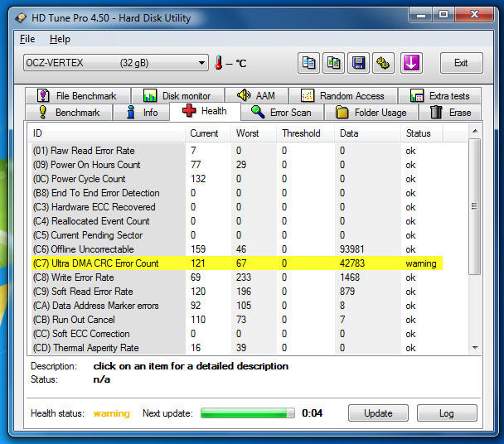Click the Health status warning text
This screenshot has width=504, height=444.
(x=112, y=413)
